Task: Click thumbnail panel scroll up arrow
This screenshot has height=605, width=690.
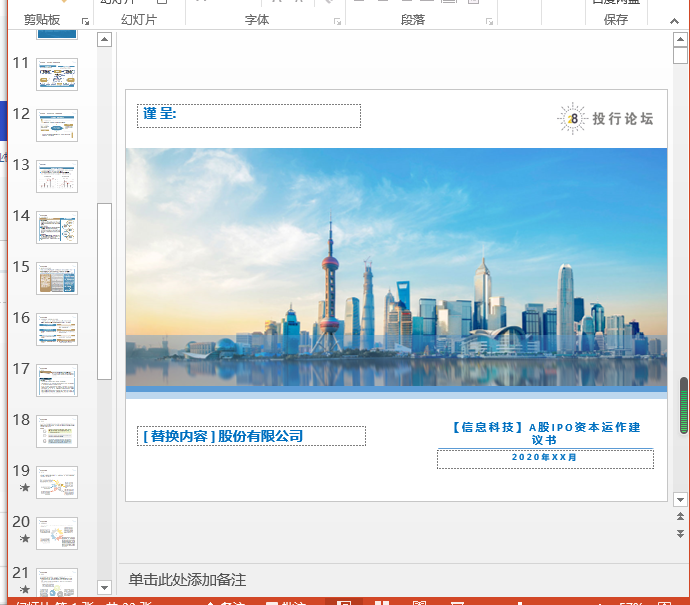Action: [x=104, y=40]
